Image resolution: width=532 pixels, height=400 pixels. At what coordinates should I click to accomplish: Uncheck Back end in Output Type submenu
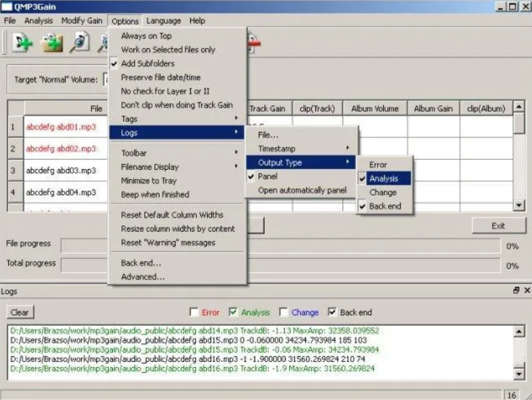click(x=384, y=206)
